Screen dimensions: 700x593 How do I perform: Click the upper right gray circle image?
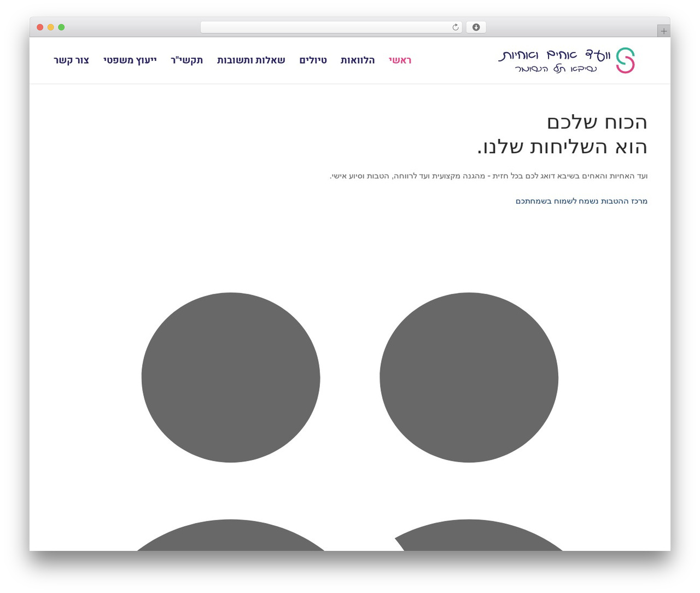pos(469,377)
